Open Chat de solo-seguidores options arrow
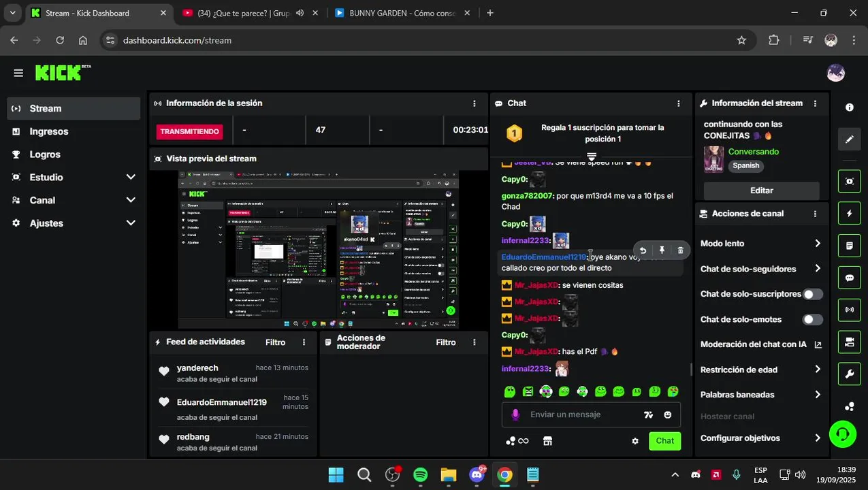The image size is (868, 490). click(818, 269)
